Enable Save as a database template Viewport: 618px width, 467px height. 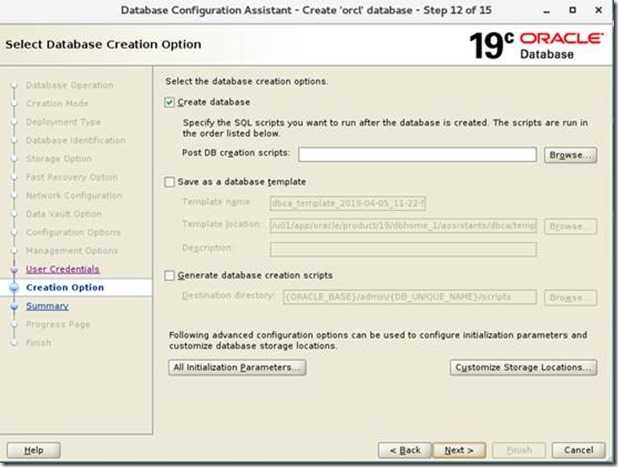(x=169, y=182)
